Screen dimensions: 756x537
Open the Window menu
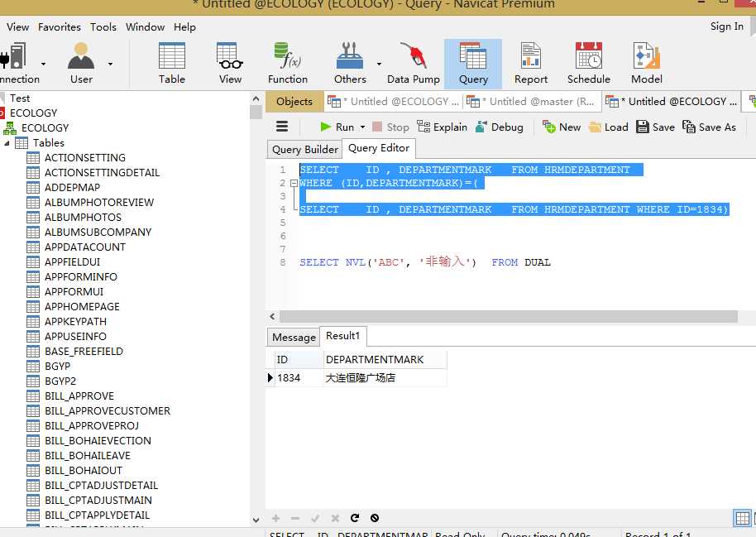145,27
